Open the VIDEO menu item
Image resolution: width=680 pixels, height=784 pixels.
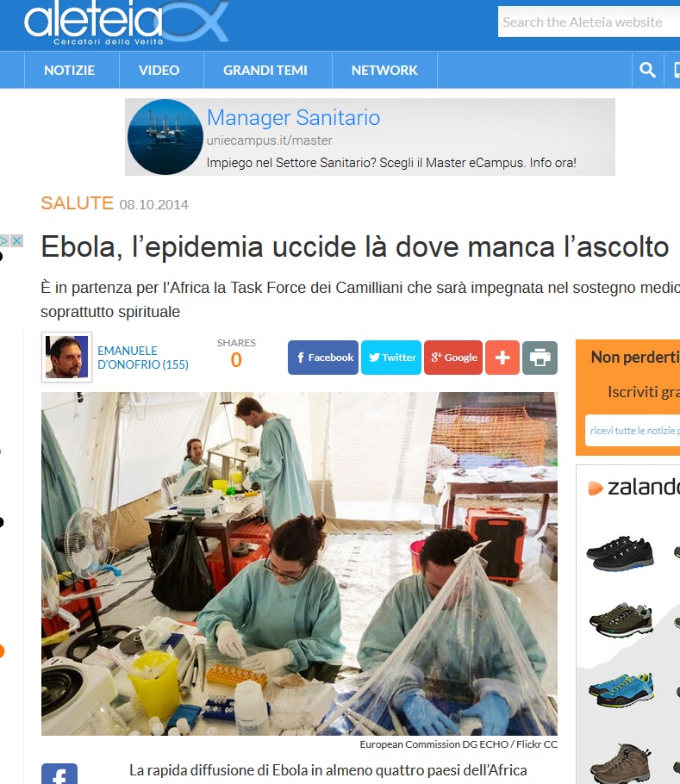pos(159,70)
